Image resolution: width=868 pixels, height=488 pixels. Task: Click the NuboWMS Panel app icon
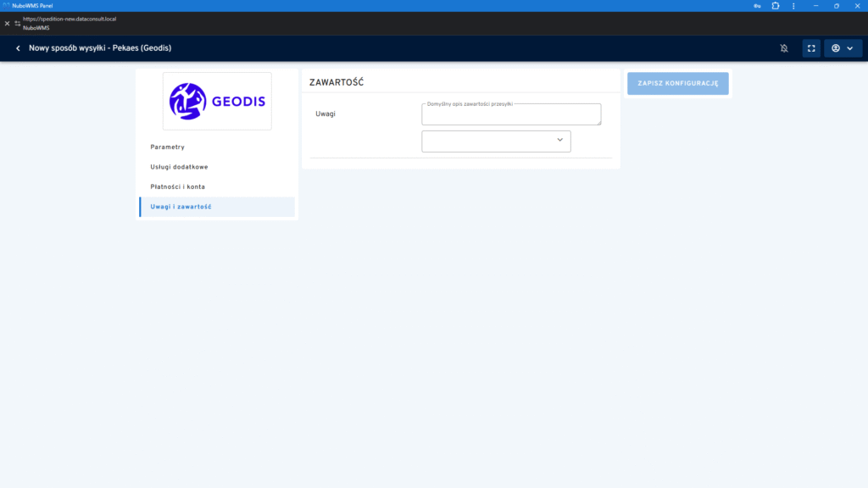(x=6, y=5)
